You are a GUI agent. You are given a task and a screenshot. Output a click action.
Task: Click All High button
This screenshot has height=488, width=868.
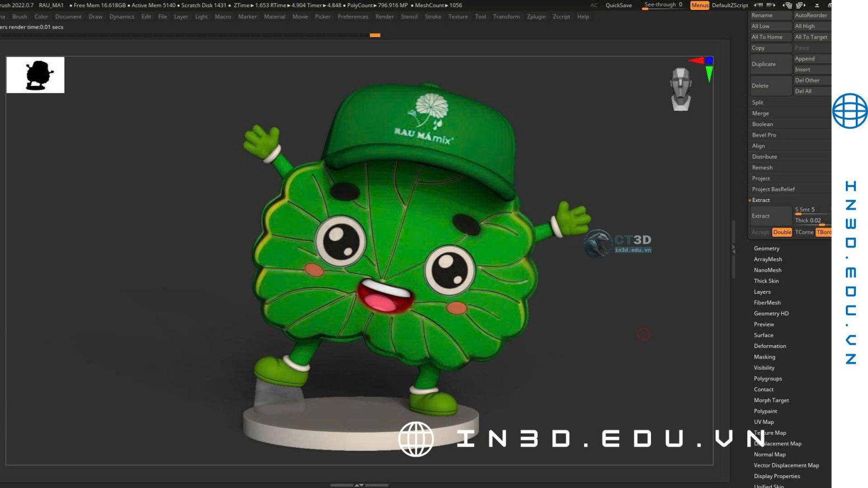[812, 26]
